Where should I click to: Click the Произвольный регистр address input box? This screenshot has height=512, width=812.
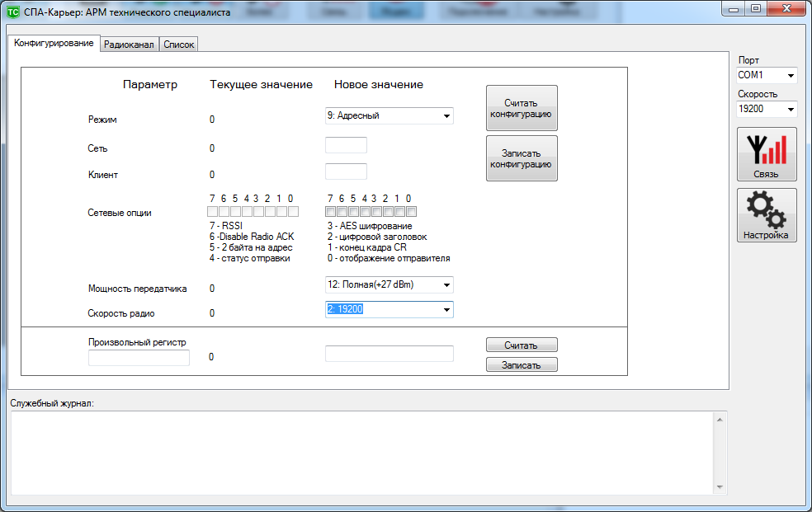(x=139, y=358)
